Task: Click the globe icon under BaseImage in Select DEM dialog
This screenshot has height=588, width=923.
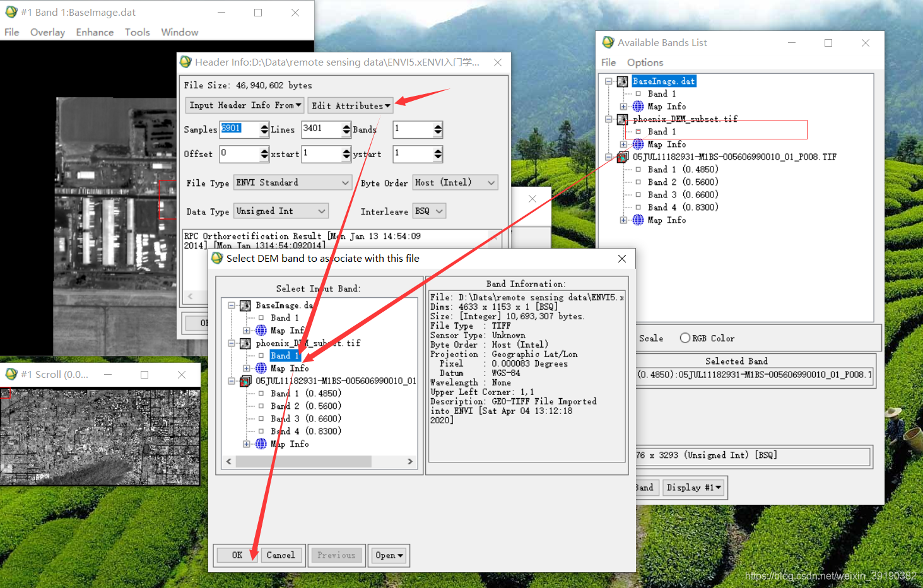Action: click(x=261, y=330)
